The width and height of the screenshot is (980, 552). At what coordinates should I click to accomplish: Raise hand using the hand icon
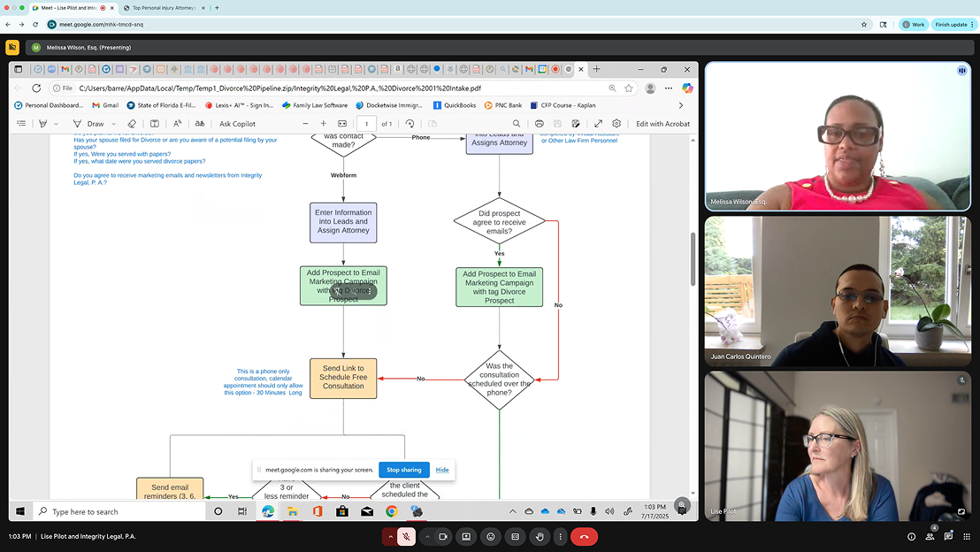point(540,536)
